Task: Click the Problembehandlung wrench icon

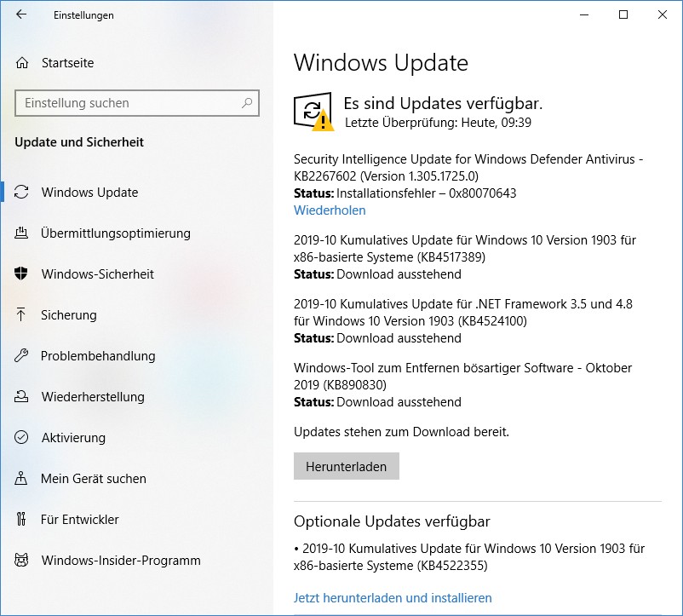Action: (x=21, y=355)
